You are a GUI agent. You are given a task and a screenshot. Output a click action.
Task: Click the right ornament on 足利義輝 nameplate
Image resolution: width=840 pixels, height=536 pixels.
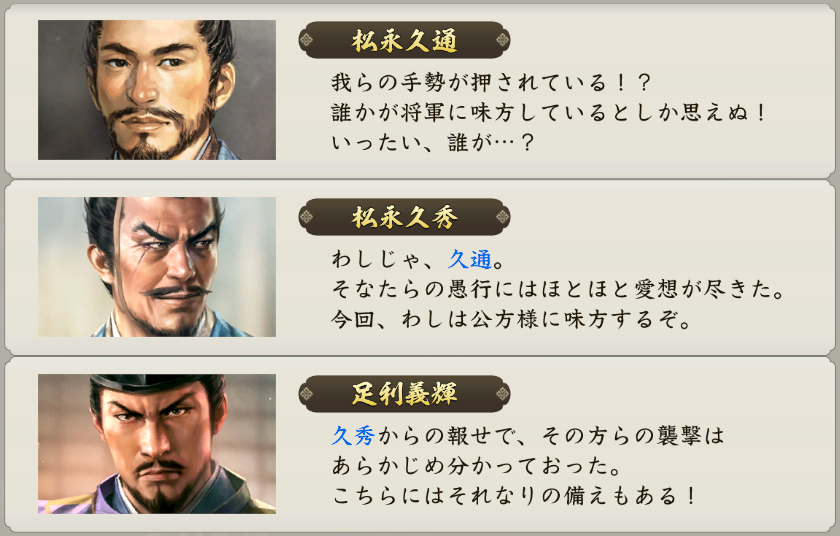click(x=502, y=394)
